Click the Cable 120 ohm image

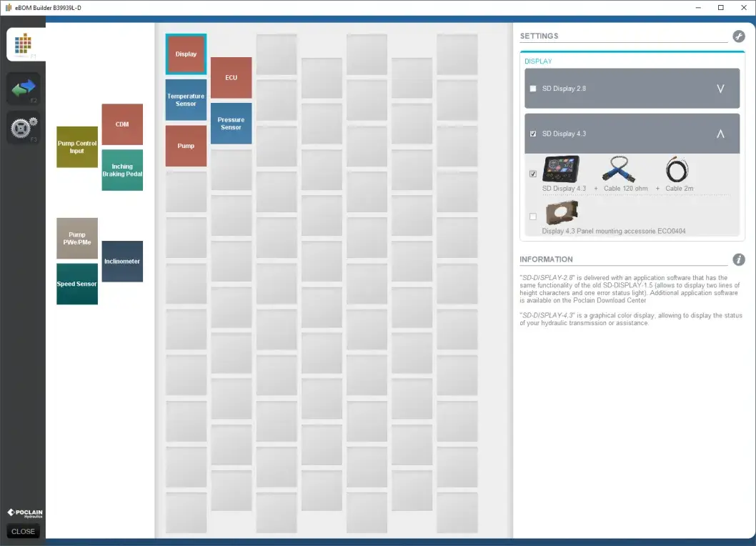click(x=619, y=169)
